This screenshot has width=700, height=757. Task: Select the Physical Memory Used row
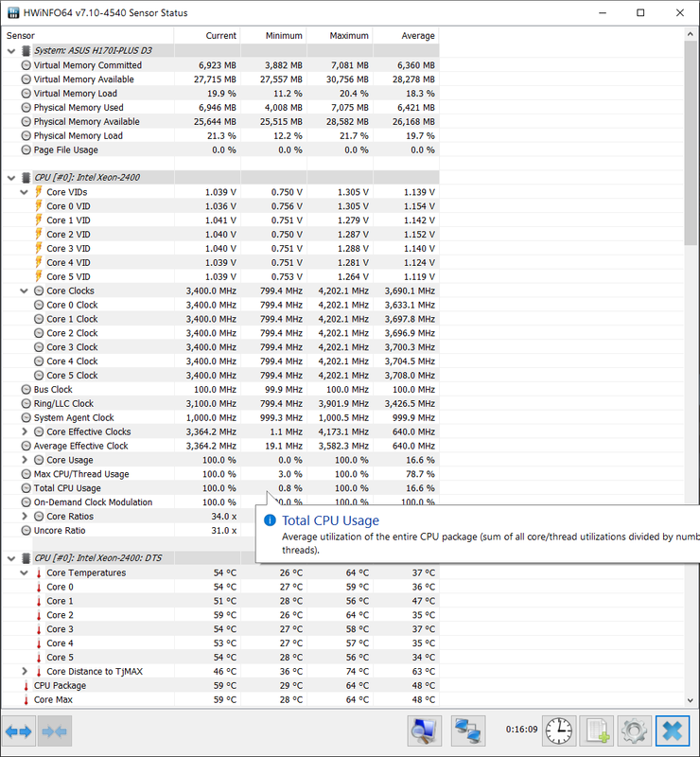point(221,108)
